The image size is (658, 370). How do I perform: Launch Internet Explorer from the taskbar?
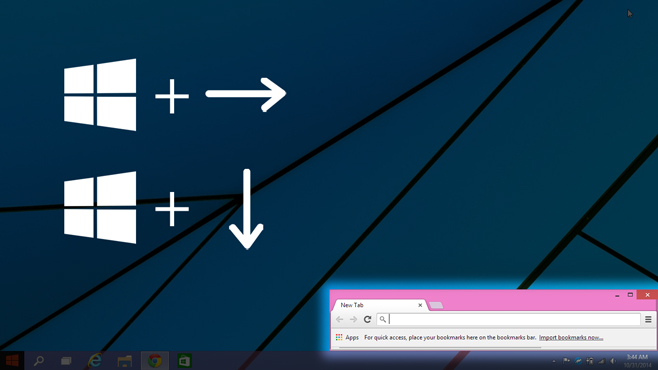[x=95, y=360]
